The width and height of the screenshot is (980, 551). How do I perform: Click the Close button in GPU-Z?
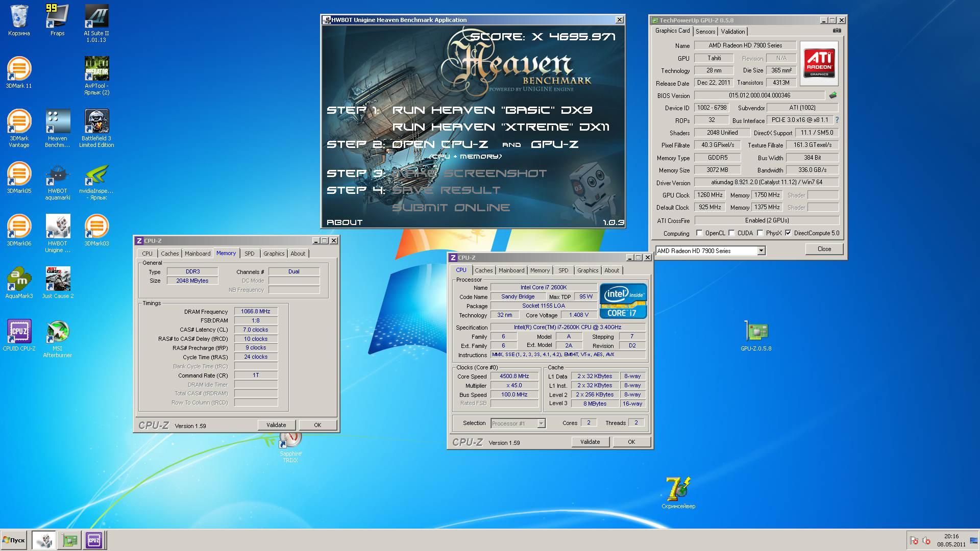(824, 249)
